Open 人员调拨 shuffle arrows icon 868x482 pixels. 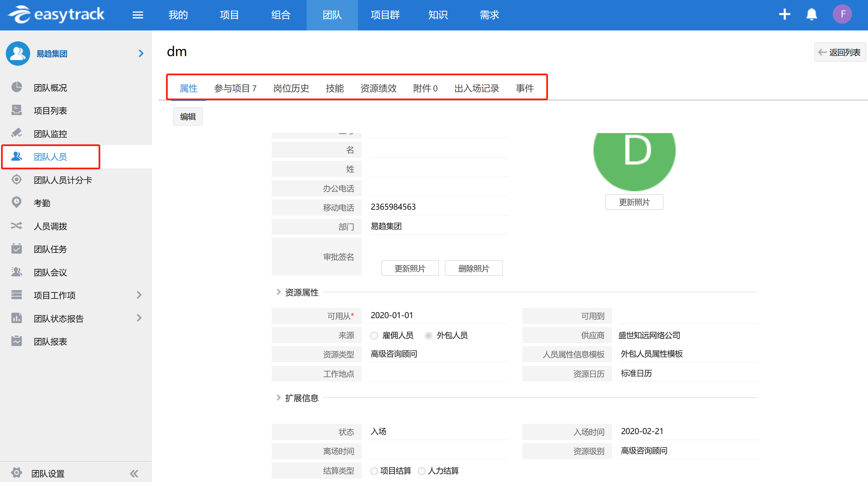16,226
